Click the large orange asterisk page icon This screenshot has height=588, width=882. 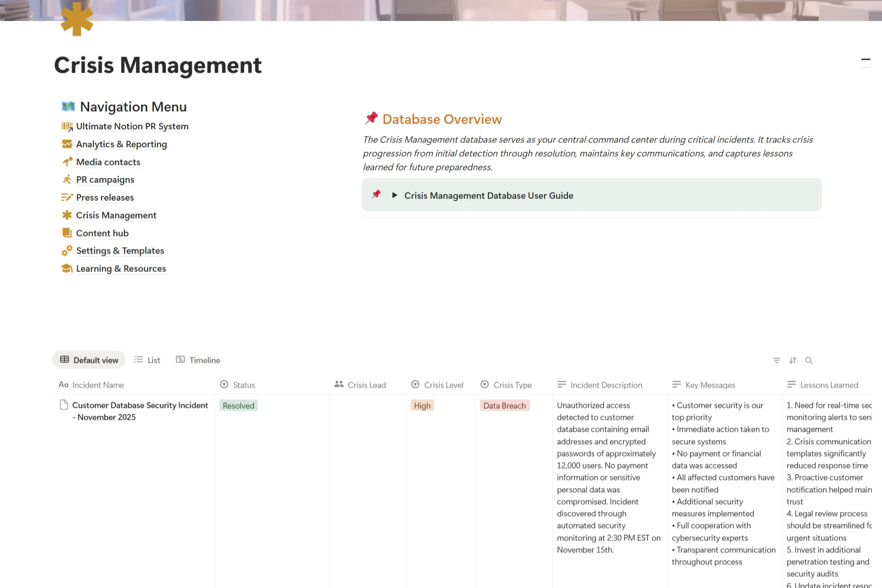coord(77,19)
